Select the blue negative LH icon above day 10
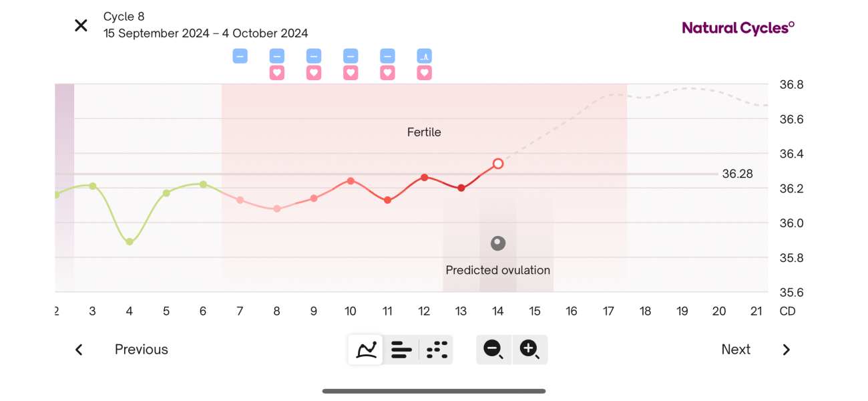 coord(351,55)
